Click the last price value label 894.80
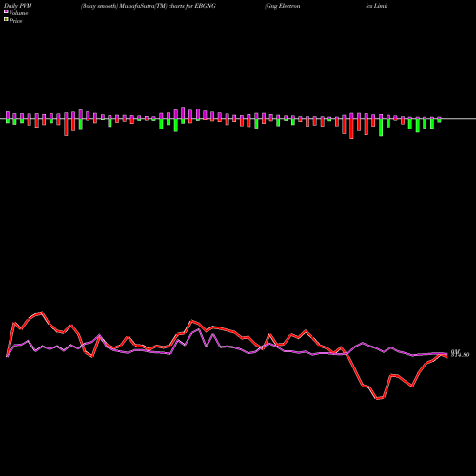This screenshot has height=476, width=476. pyautogui.click(x=460, y=354)
